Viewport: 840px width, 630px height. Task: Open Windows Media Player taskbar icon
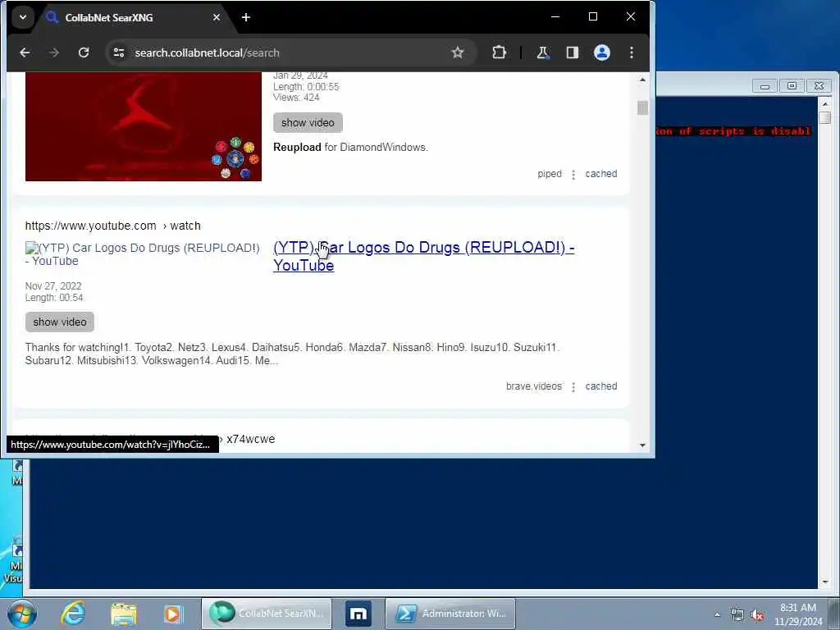[x=173, y=614]
